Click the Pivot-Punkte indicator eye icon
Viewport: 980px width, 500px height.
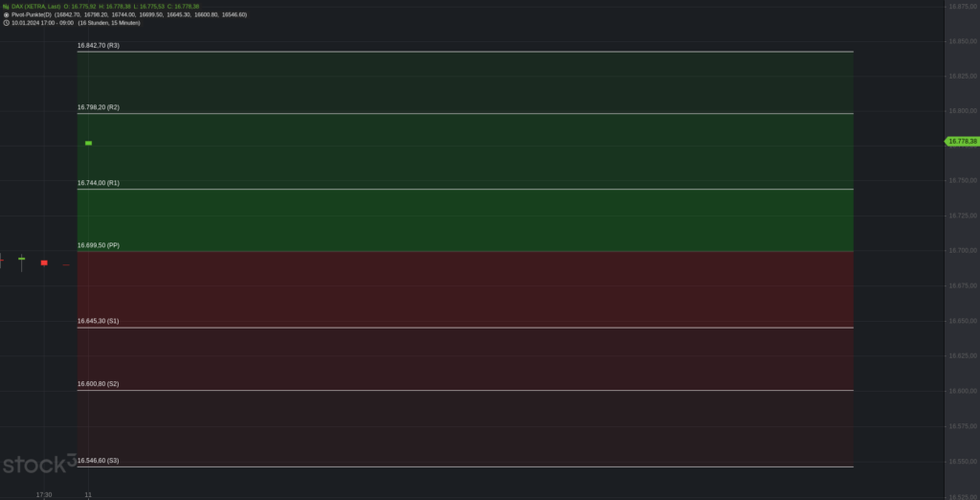(x=7, y=14)
